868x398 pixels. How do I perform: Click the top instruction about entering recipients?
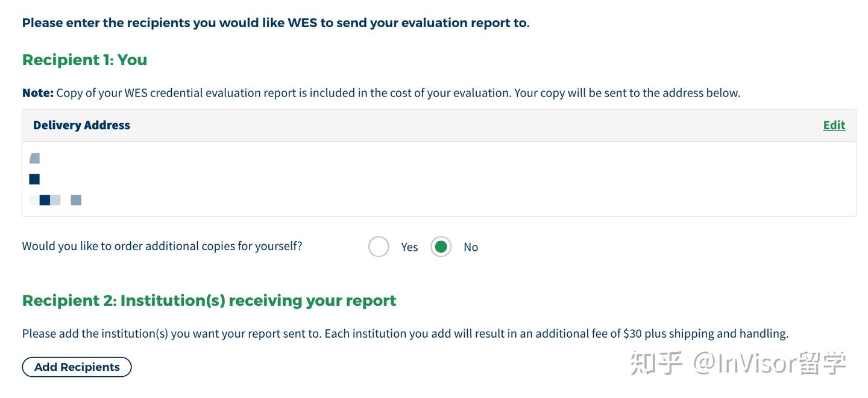click(275, 23)
